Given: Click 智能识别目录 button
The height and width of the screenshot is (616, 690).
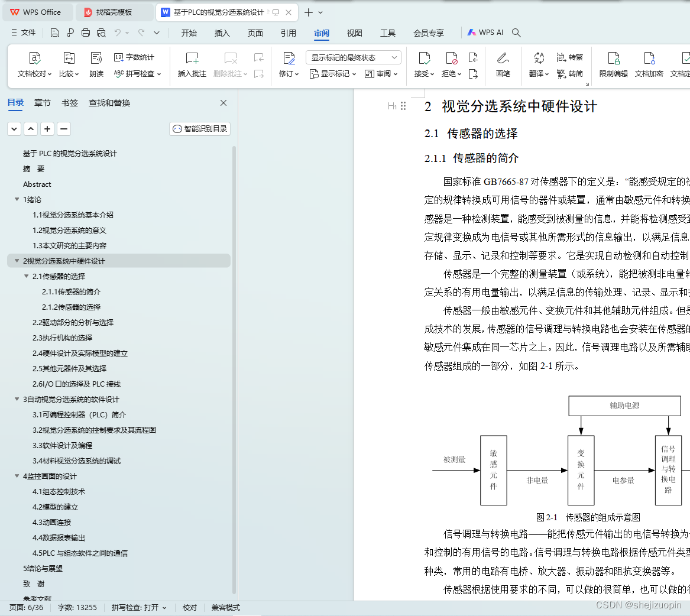Looking at the screenshot, I should pyautogui.click(x=200, y=129).
